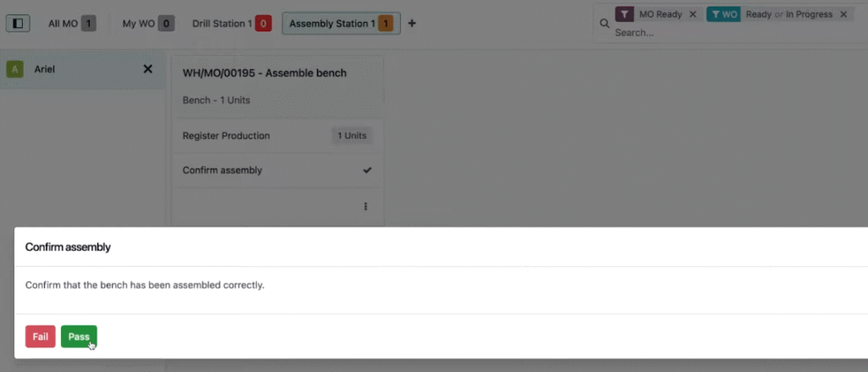Add a new workcenter tab with plus icon
The height and width of the screenshot is (372, 868).
coord(412,23)
